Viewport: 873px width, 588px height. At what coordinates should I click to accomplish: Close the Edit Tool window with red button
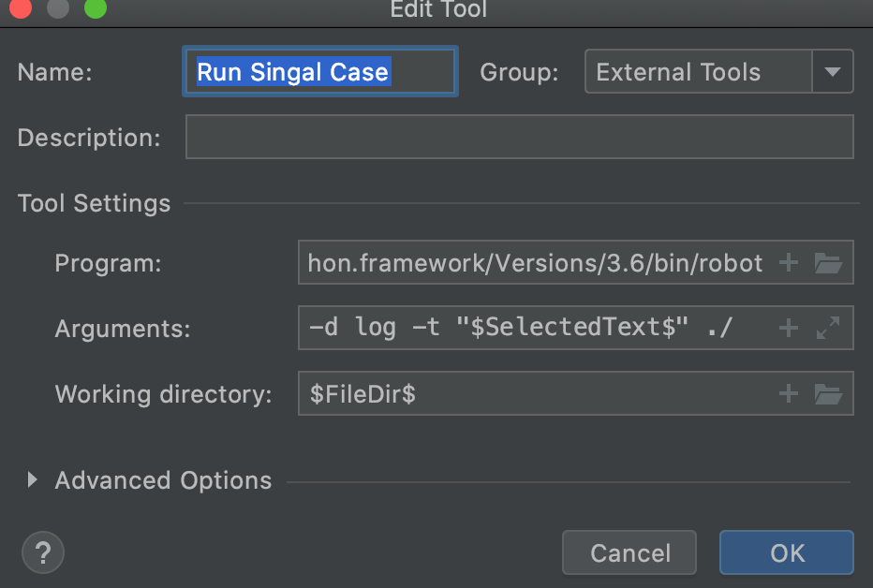[x=22, y=9]
